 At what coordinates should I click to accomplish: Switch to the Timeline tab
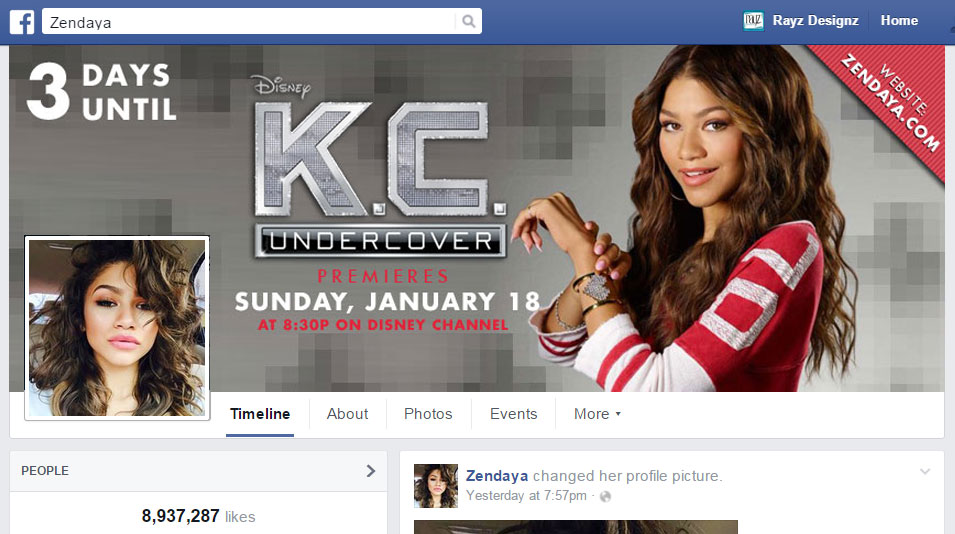click(260, 414)
